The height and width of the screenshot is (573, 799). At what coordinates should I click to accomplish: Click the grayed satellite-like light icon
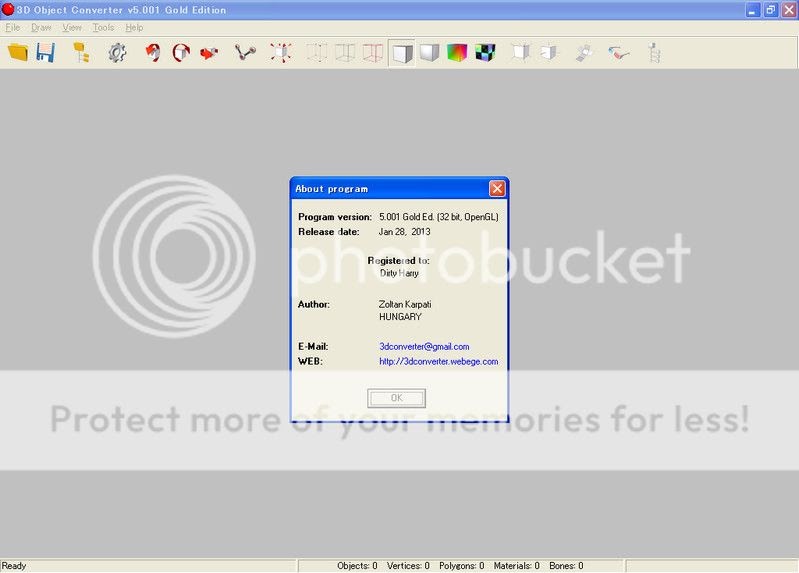tap(584, 53)
